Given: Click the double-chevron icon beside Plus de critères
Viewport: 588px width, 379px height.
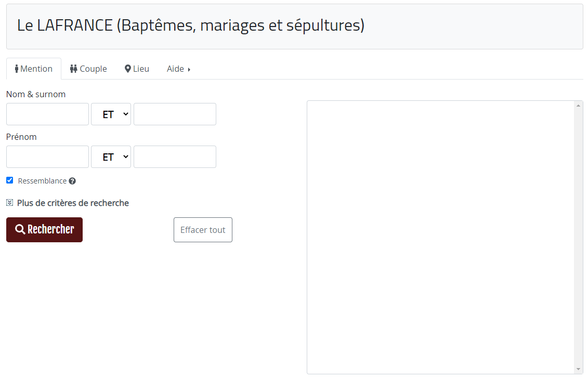Looking at the screenshot, I should tap(10, 203).
